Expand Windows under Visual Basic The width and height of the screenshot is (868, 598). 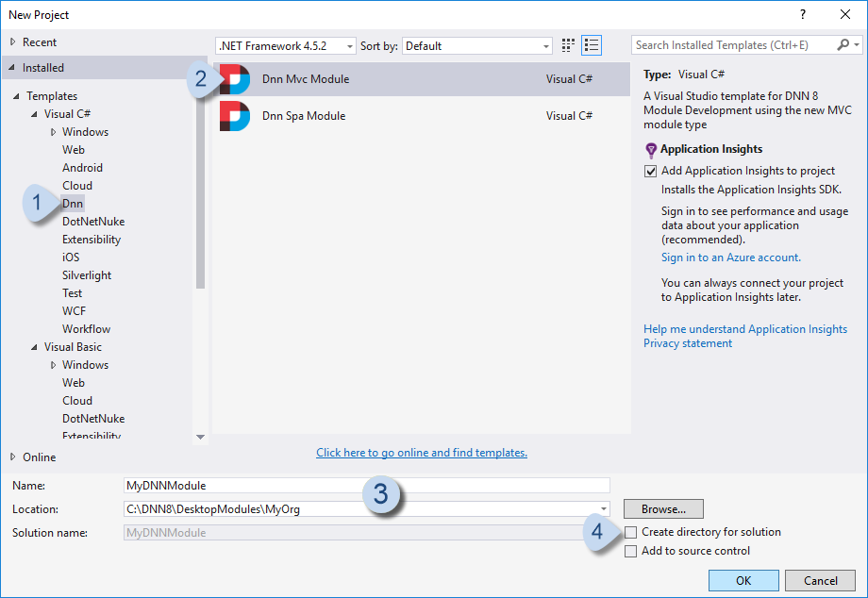tap(53, 364)
